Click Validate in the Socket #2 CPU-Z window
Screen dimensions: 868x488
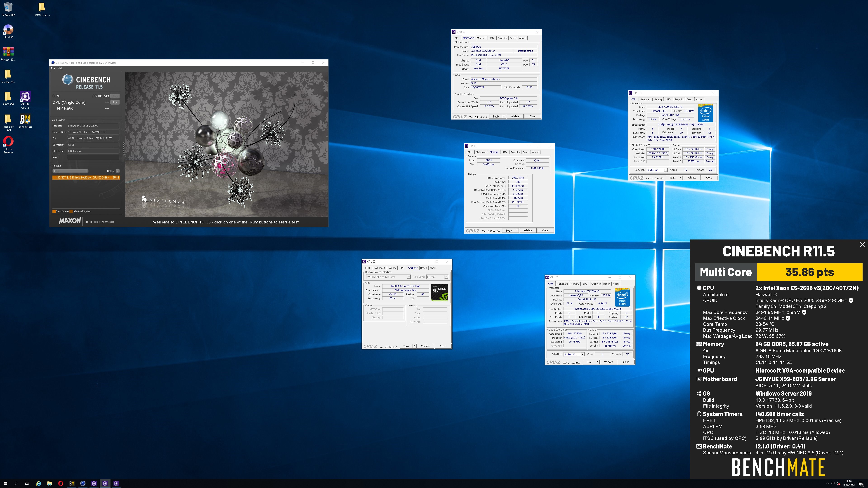click(609, 362)
